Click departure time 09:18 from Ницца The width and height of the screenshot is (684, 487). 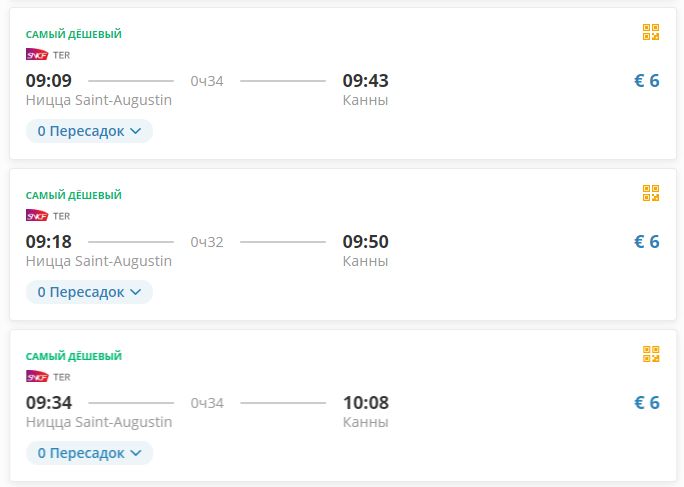click(49, 242)
